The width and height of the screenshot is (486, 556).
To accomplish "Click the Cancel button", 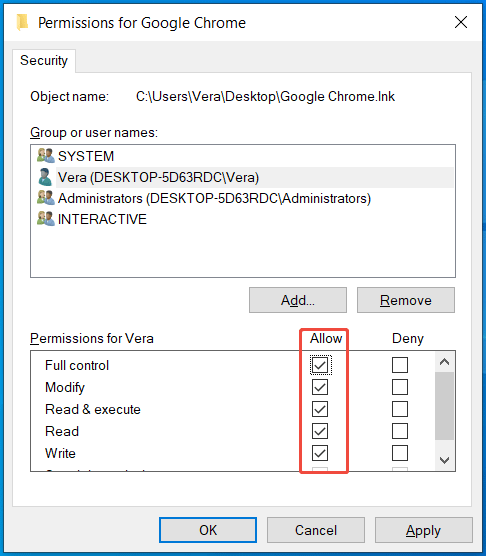I will 316,530.
